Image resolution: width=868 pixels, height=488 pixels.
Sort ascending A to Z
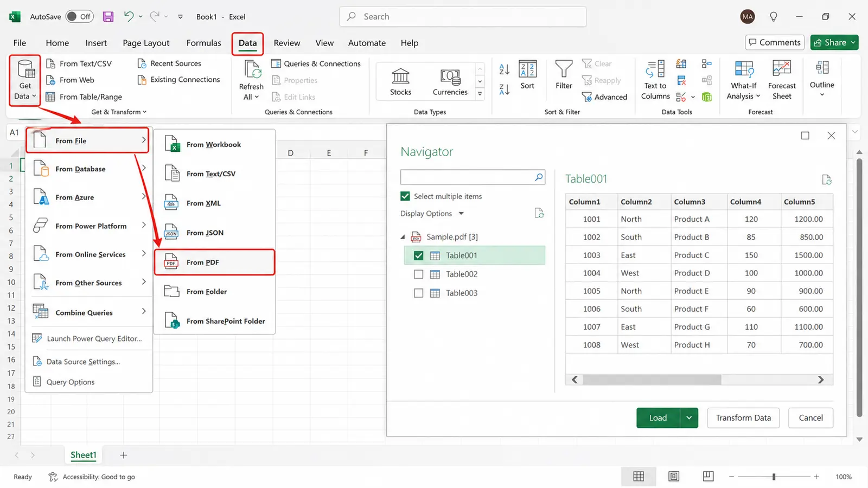point(504,69)
